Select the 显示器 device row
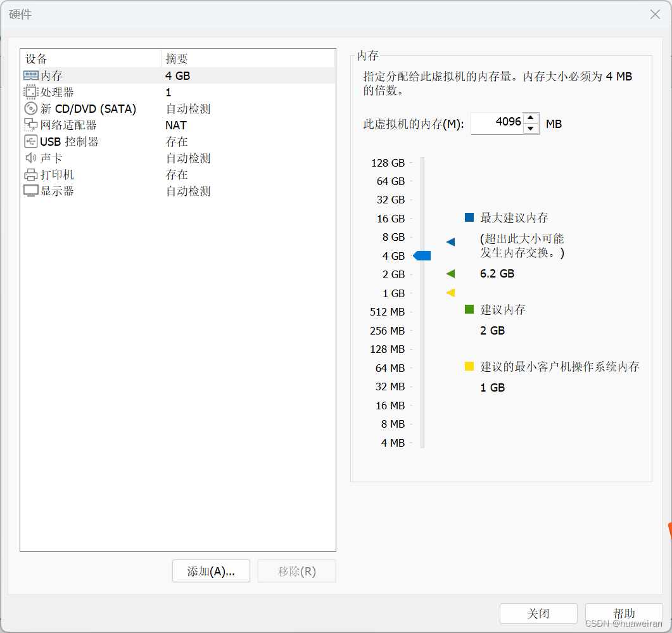This screenshot has height=633, width=672. (x=178, y=191)
